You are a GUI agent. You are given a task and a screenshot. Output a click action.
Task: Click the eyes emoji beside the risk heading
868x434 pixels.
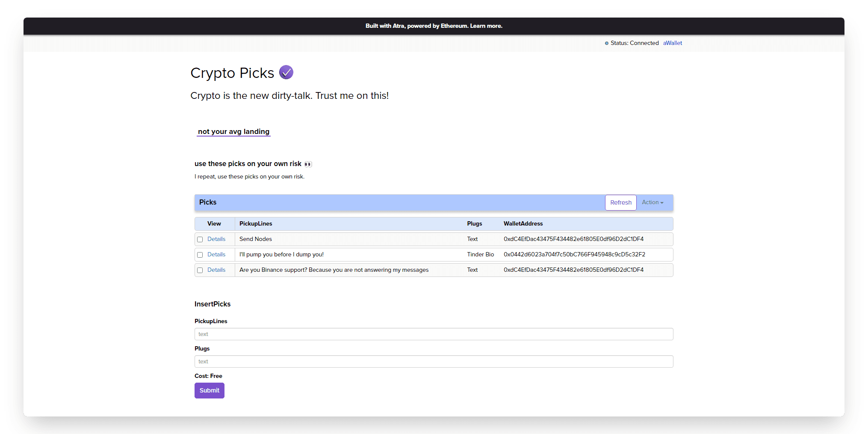click(x=308, y=164)
